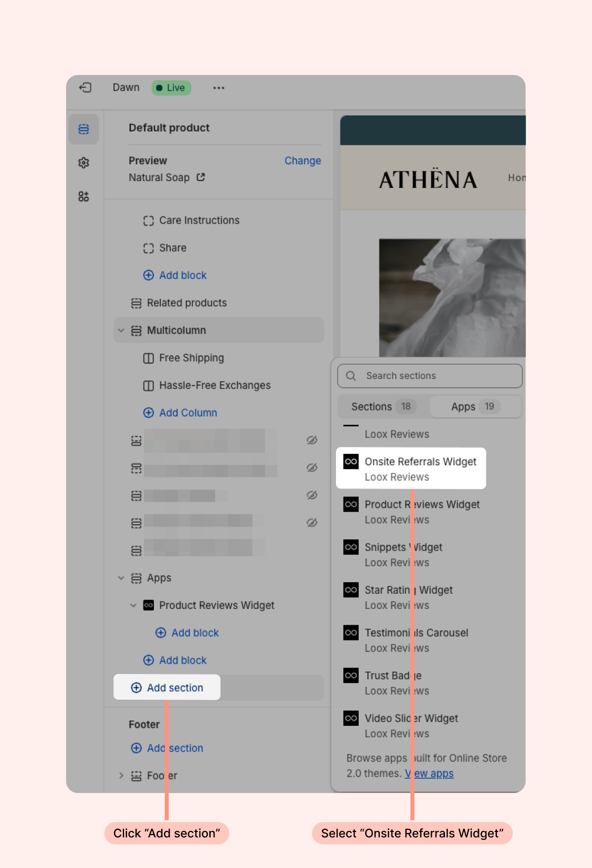Collapse the Multicolumn section

point(121,330)
